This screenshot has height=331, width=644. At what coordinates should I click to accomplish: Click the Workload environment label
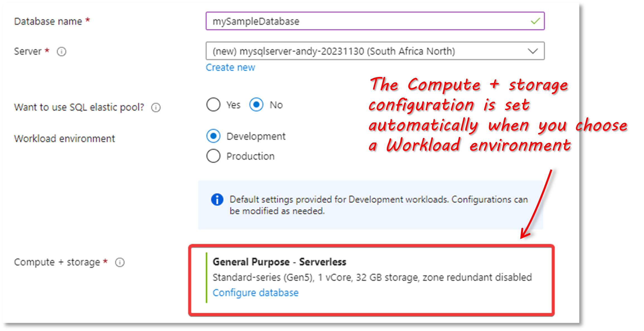64,139
